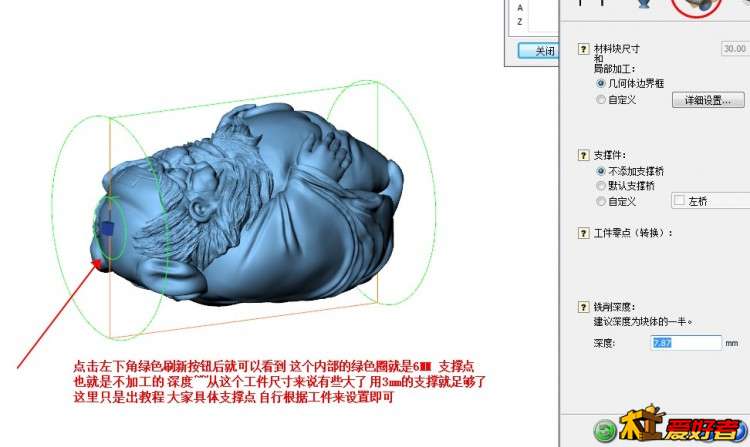Click help icon beside 铣削深度
Image resolution: width=750 pixels, height=447 pixels.
pyautogui.click(x=583, y=307)
